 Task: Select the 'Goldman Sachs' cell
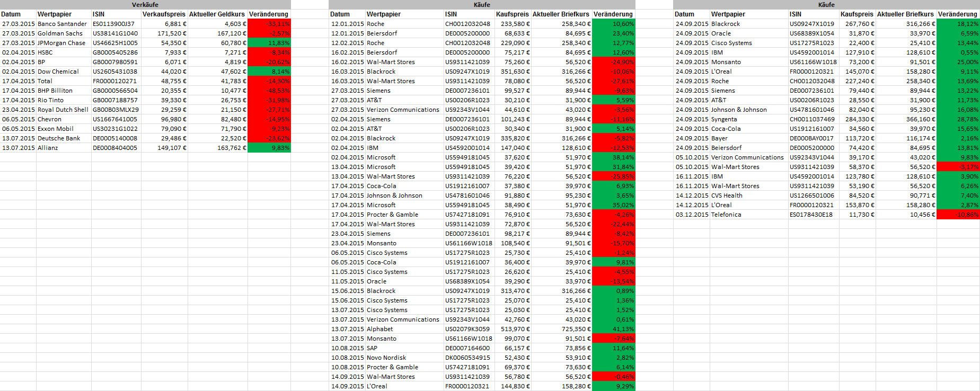(64, 33)
